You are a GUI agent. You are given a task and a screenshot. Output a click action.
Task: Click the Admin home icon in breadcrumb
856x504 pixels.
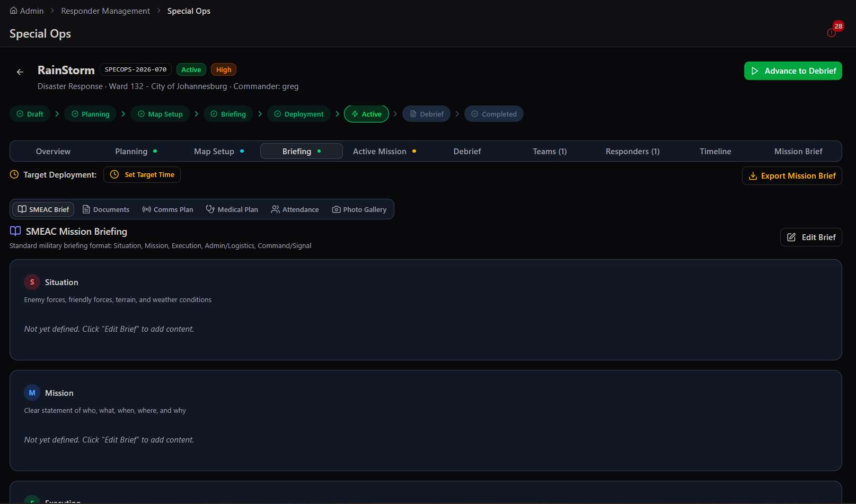coord(14,11)
